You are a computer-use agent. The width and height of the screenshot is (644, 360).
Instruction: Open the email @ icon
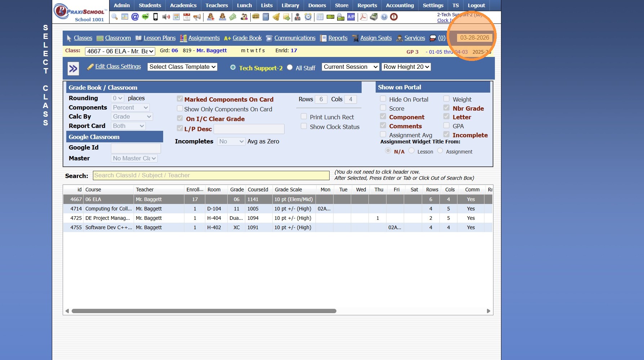[135, 17]
